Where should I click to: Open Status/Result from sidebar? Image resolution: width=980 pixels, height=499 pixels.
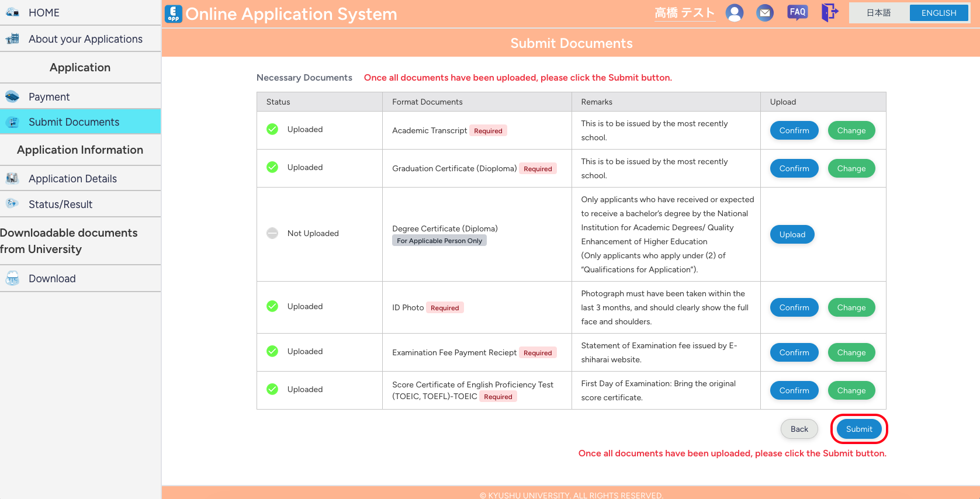60,205
